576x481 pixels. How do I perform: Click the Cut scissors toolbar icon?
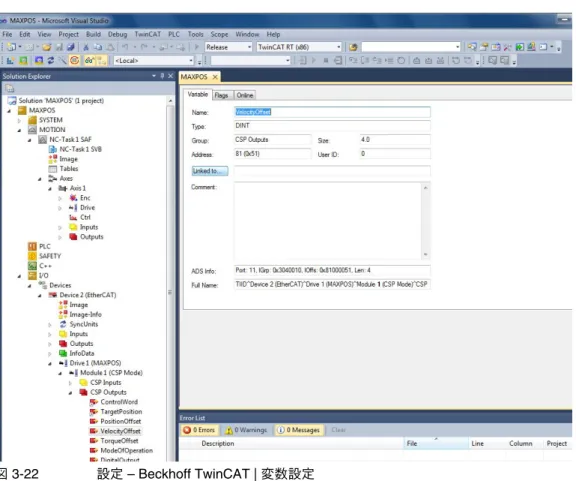click(86, 47)
